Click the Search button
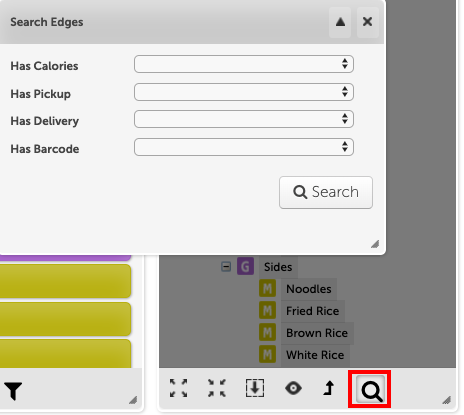 pos(326,192)
